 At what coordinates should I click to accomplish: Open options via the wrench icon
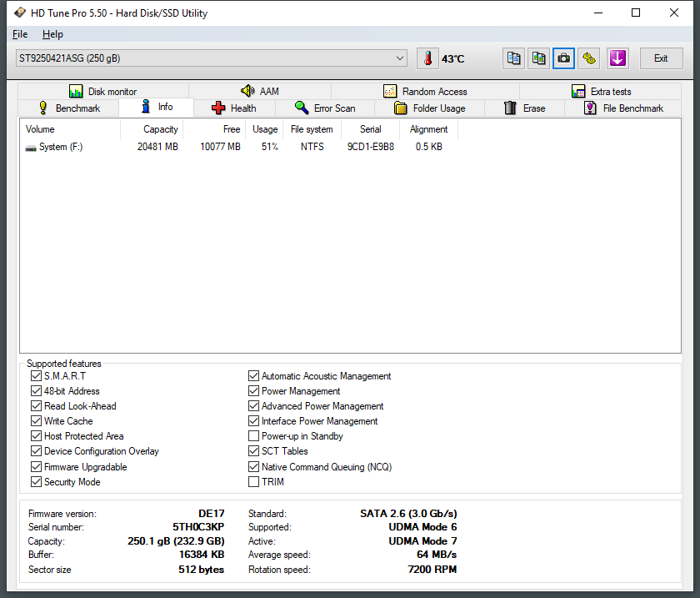tap(589, 58)
